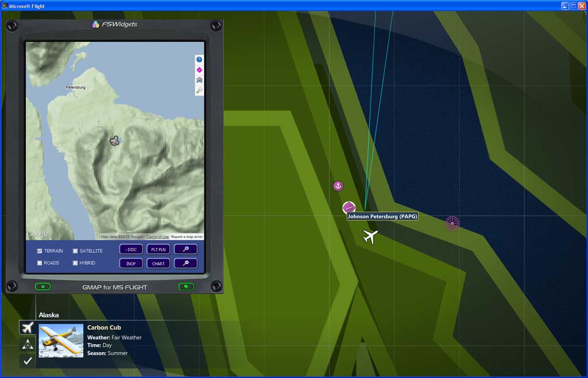This screenshot has width=588, height=378.
Task: Click the checkmark icon in the Alaska panel
Action: tap(28, 361)
